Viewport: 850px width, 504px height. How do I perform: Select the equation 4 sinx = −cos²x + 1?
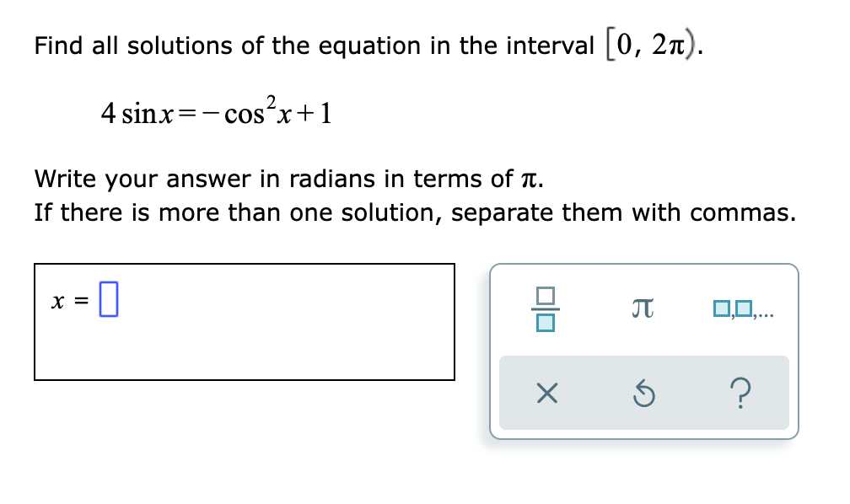(x=216, y=111)
